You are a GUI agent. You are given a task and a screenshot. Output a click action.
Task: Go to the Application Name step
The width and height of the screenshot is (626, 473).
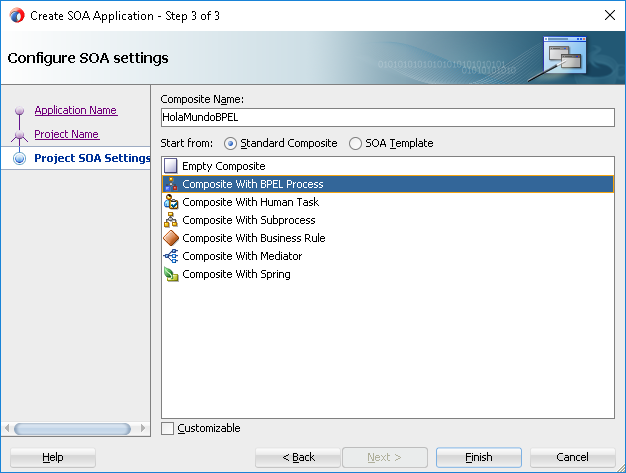click(75, 110)
